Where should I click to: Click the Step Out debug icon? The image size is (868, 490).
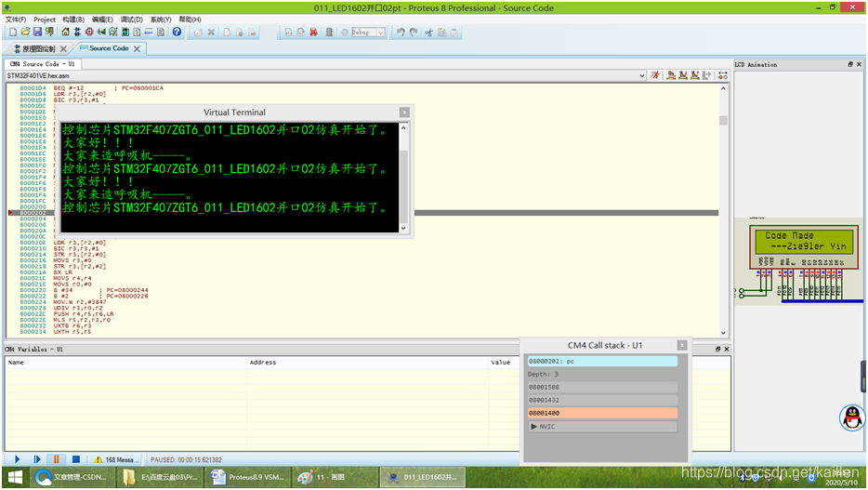tap(695, 75)
